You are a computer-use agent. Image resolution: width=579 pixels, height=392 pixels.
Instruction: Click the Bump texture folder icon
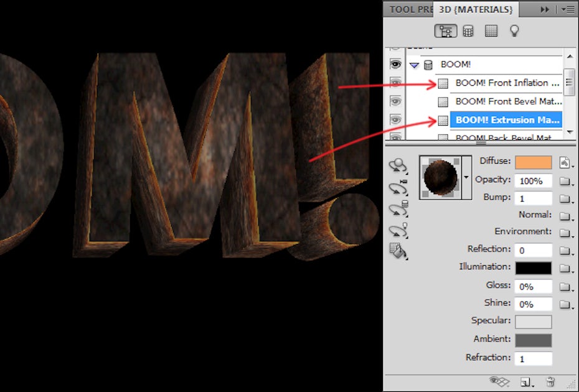coord(565,198)
